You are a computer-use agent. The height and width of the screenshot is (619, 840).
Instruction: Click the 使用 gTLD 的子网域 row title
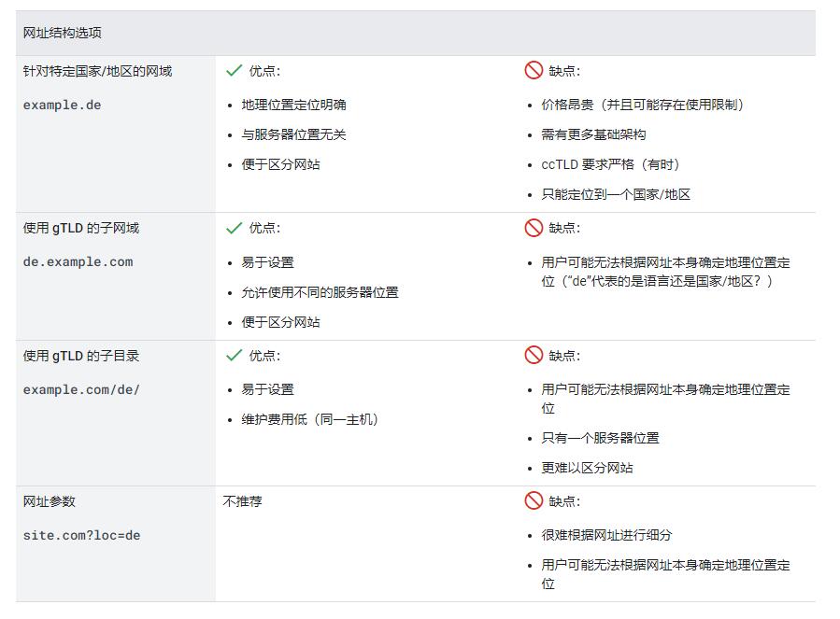click(81, 228)
